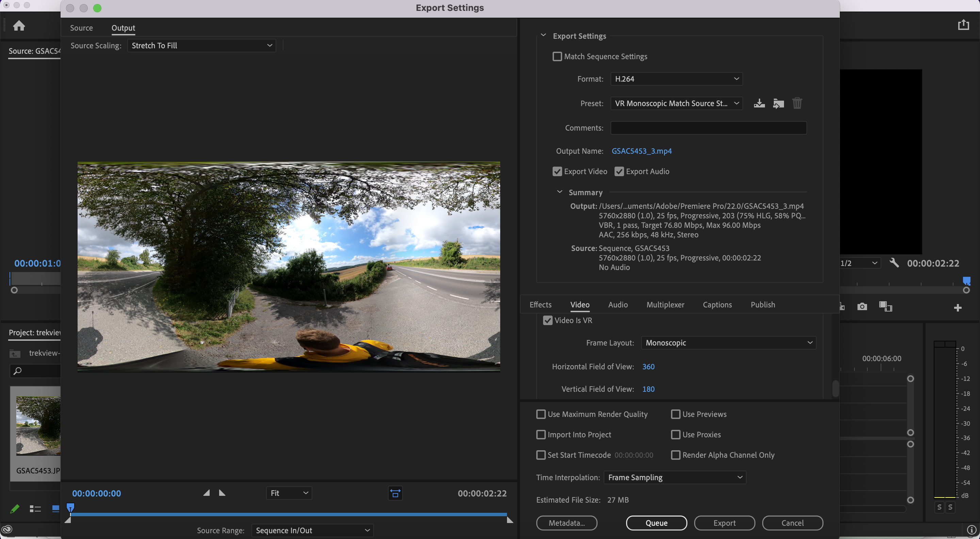
Task: Click the Comments input field
Action: point(708,128)
